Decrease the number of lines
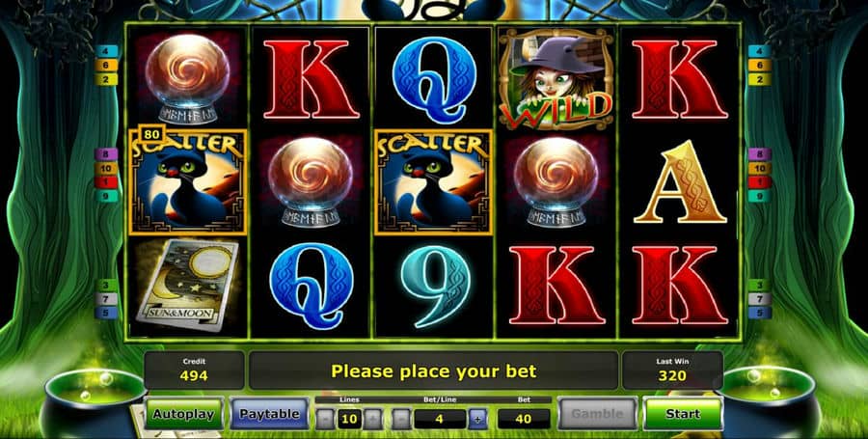 pos(325,419)
